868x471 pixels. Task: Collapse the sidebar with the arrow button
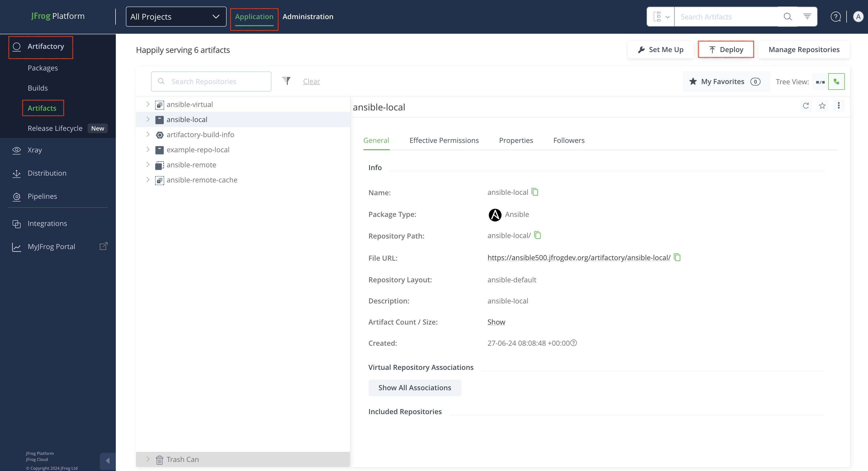coord(107,460)
